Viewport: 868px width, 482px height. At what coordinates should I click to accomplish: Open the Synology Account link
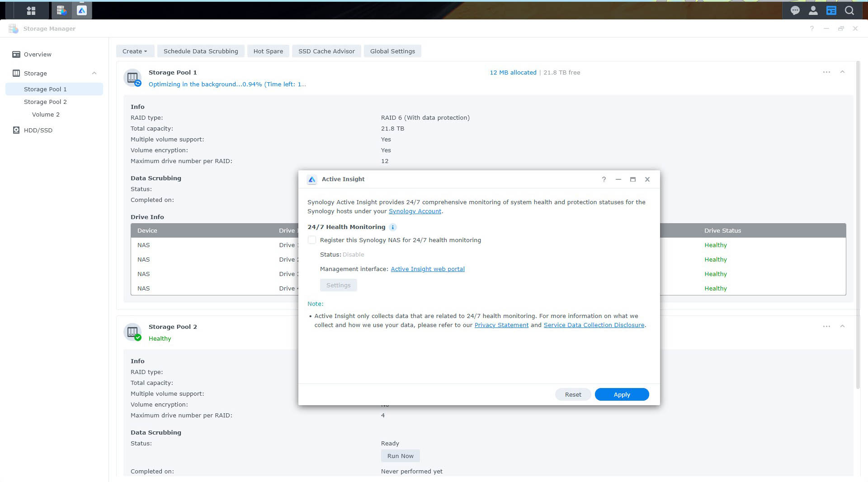click(x=415, y=211)
